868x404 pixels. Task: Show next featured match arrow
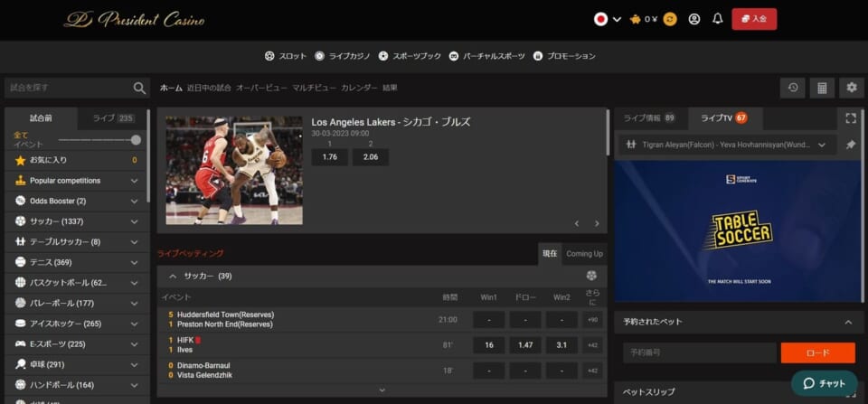click(597, 223)
